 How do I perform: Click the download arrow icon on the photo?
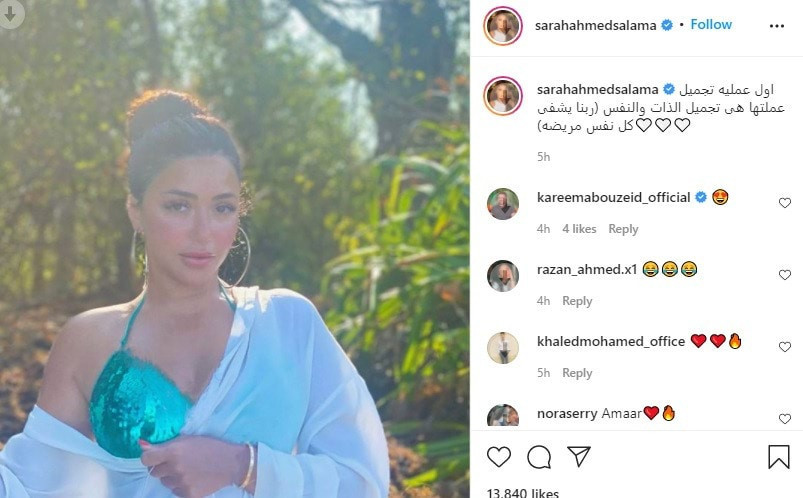tap(9, 14)
